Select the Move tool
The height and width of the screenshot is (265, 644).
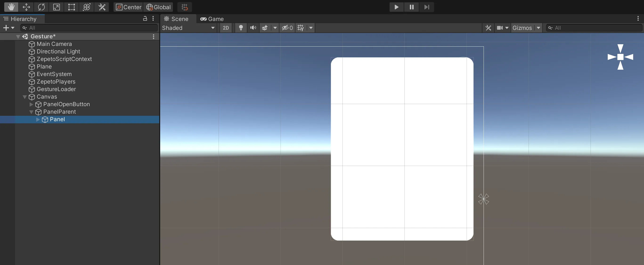pyautogui.click(x=26, y=7)
